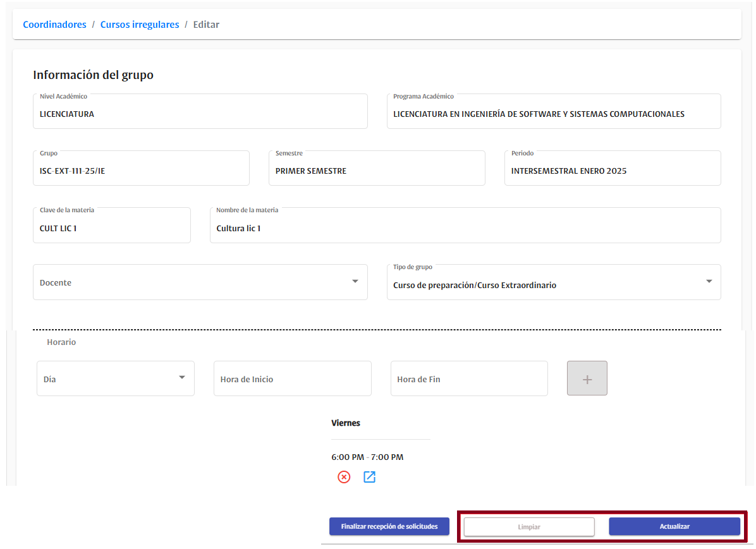This screenshot has width=756, height=549.
Task: Open the Docente dropdown
Action: pyautogui.click(x=200, y=282)
